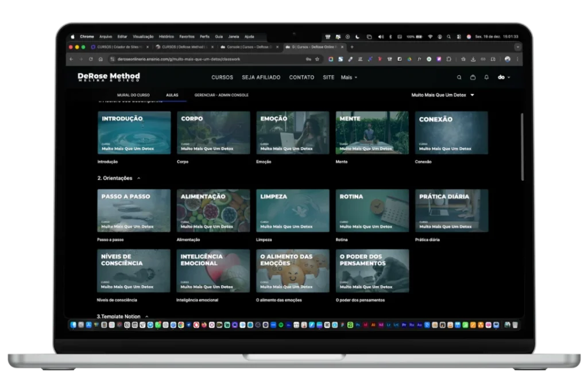Screen dimensions: 588x392
Task: Open Chrome tab search chevron
Action: click(517, 47)
